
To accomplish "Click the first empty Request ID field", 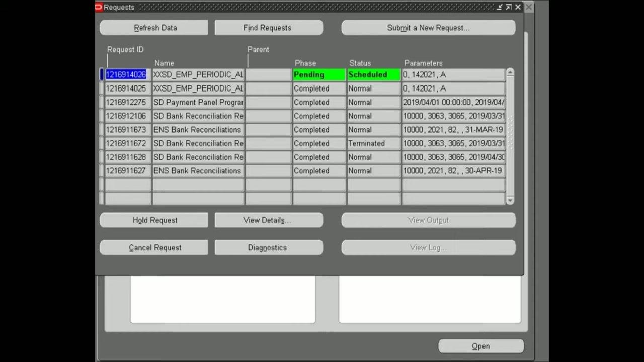I will point(128,185).
